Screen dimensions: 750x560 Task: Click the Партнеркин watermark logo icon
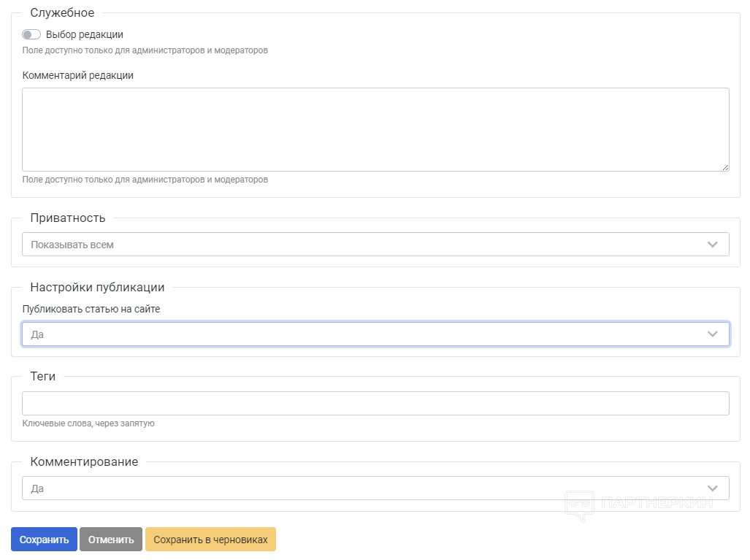click(x=580, y=505)
